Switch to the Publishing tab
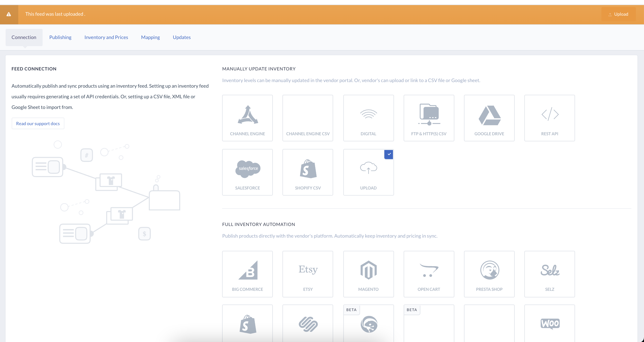Viewport: 644px width, 342px height. point(60,37)
